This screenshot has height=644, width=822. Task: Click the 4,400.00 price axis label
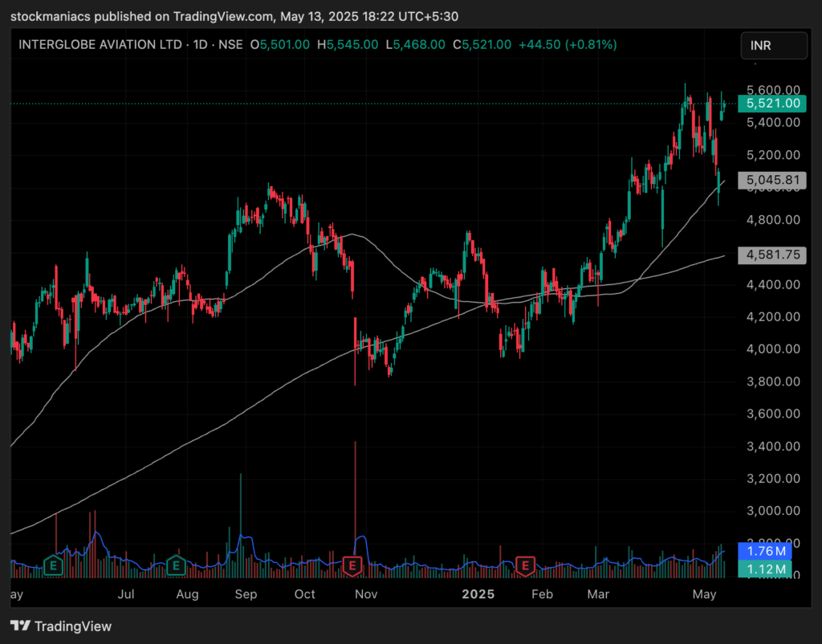[773, 285]
